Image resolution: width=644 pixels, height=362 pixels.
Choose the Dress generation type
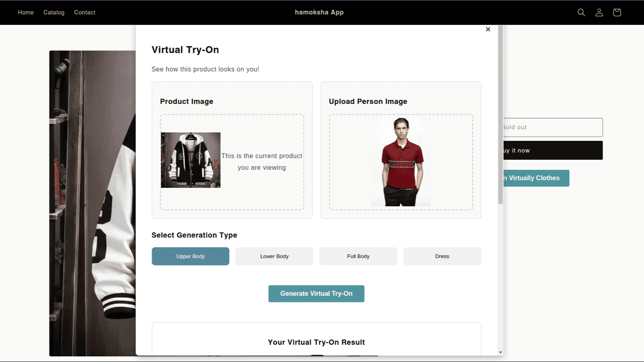pyautogui.click(x=442, y=256)
